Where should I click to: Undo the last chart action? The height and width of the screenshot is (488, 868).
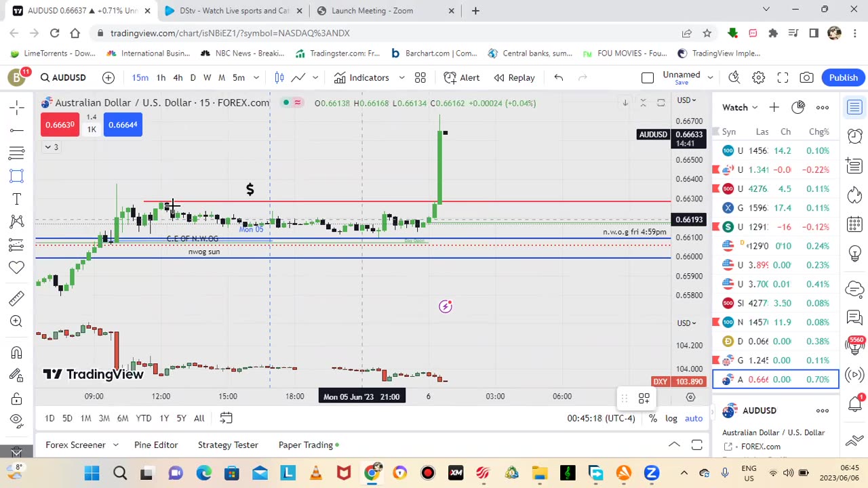click(x=559, y=77)
